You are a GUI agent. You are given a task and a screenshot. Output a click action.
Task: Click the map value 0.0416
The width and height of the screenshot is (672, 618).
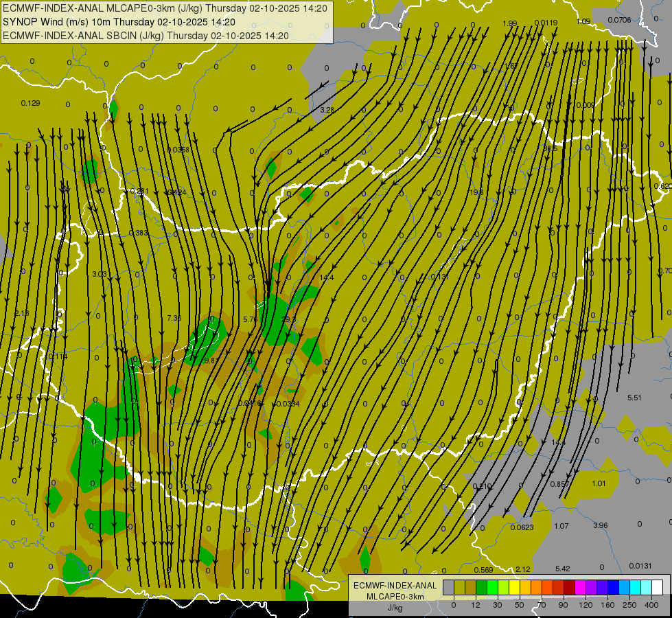[249, 403]
